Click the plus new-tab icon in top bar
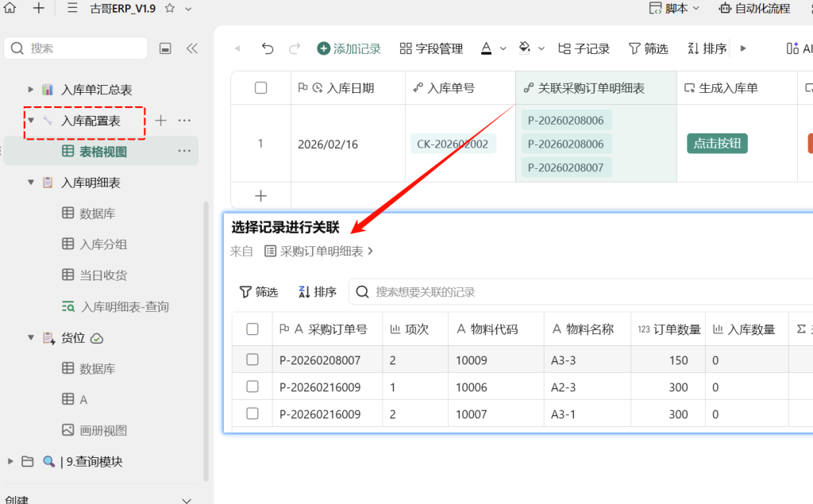The width and height of the screenshot is (813, 504). [38, 8]
